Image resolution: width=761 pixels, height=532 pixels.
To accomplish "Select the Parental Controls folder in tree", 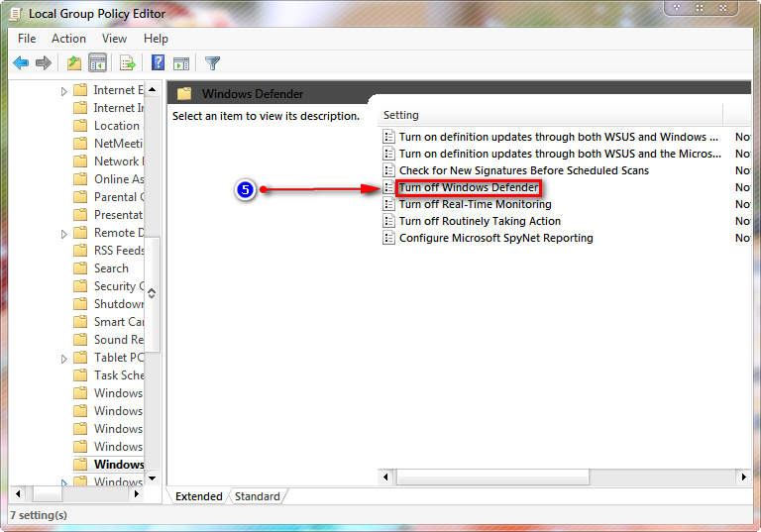I will pyautogui.click(x=119, y=197).
